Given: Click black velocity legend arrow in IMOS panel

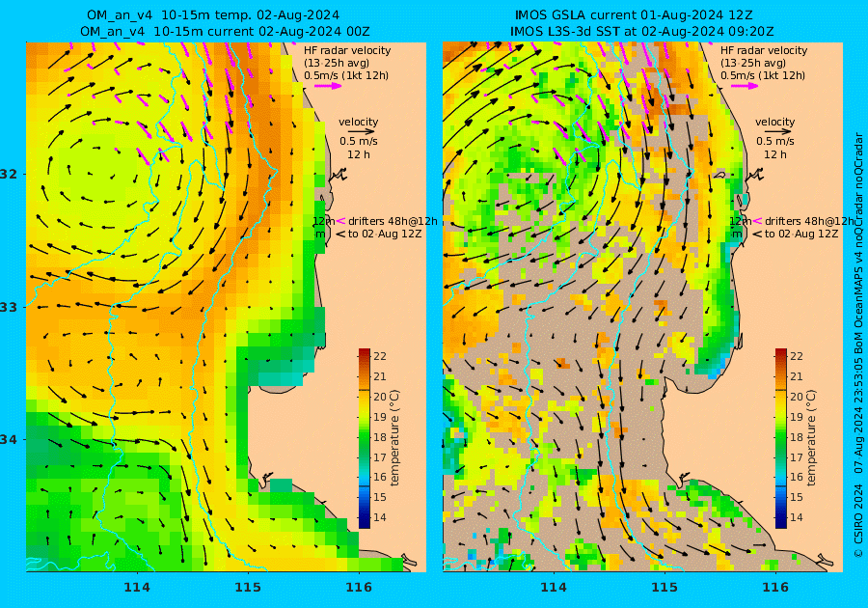Looking at the screenshot, I should coord(778,132).
